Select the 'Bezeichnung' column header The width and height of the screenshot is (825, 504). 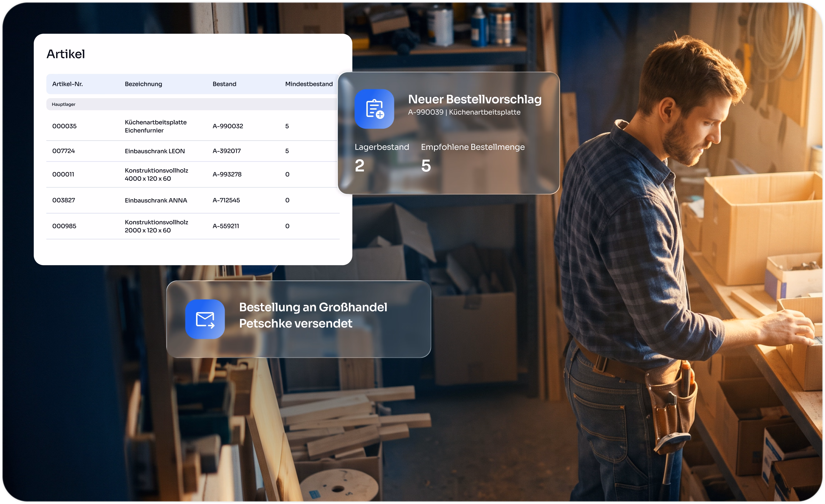coord(143,84)
